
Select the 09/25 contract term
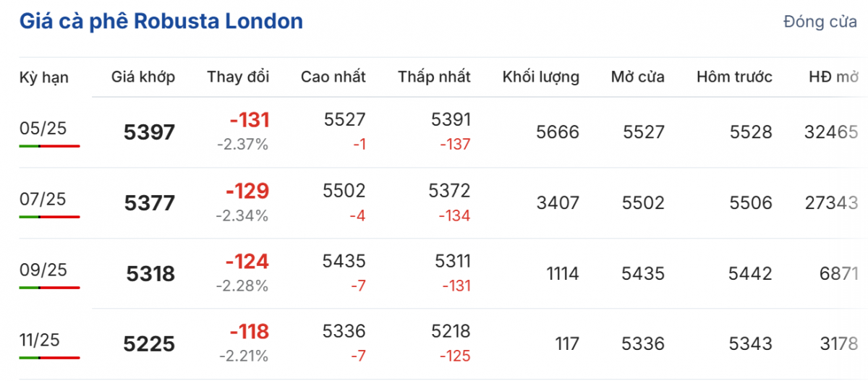coord(43,270)
